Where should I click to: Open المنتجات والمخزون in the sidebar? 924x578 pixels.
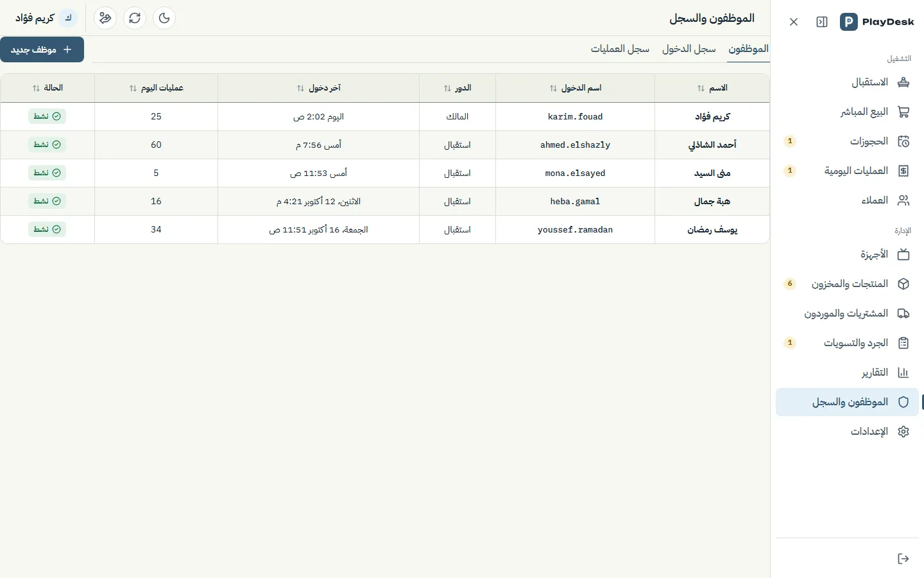[847, 284]
